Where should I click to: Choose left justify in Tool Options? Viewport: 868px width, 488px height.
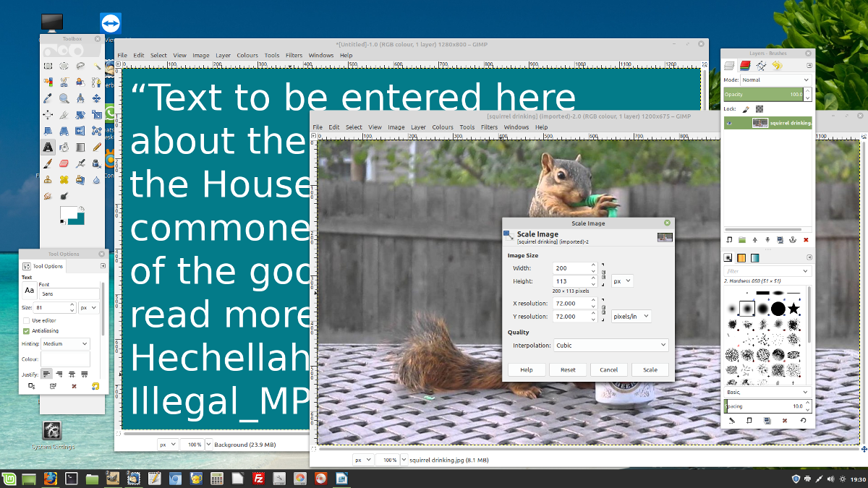46,374
